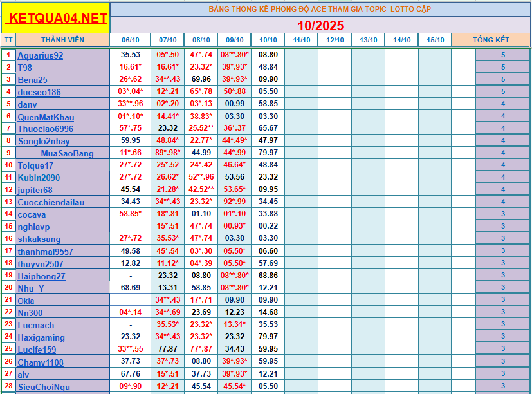This screenshot has height=394, width=532.
Task: Click the TT index column header
Action: (8, 40)
